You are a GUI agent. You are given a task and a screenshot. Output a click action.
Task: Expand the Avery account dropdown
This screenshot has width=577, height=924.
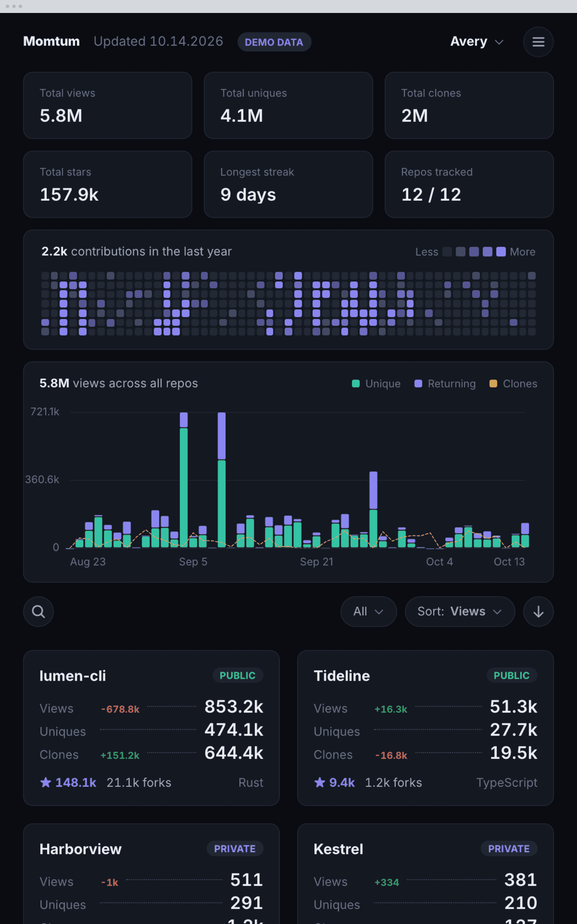click(477, 41)
